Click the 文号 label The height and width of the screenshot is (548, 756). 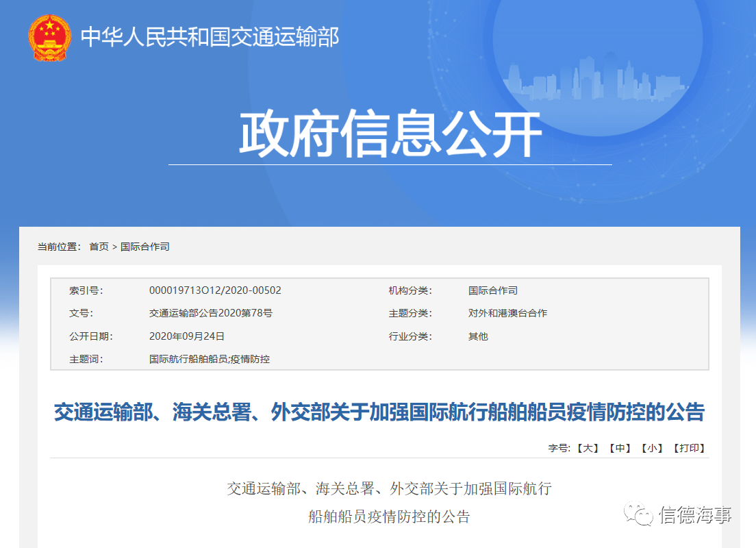pos(81,313)
